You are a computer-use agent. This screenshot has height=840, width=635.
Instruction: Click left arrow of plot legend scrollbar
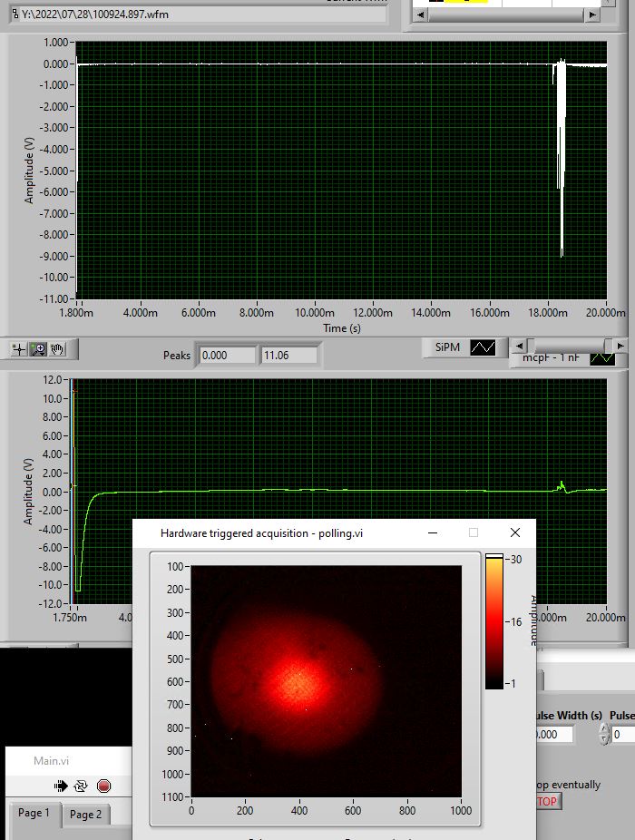[x=519, y=346]
